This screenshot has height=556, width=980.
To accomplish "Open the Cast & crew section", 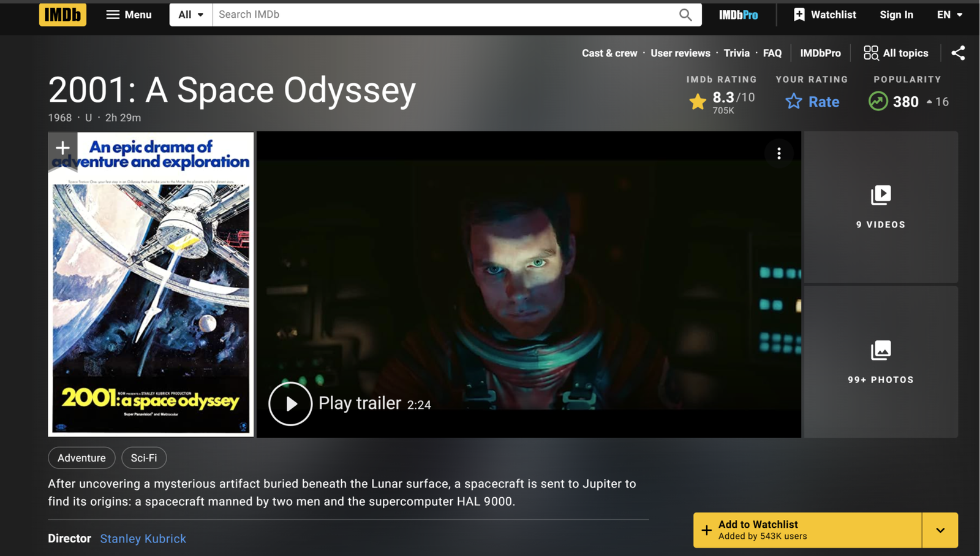I will tap(609, 53).
